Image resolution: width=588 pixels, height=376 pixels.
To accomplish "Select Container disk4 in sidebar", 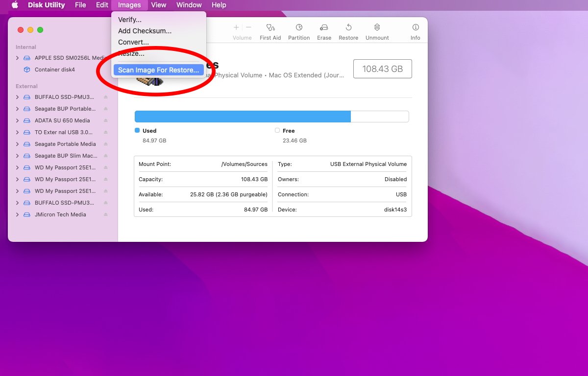I will [x=54, y=70].
